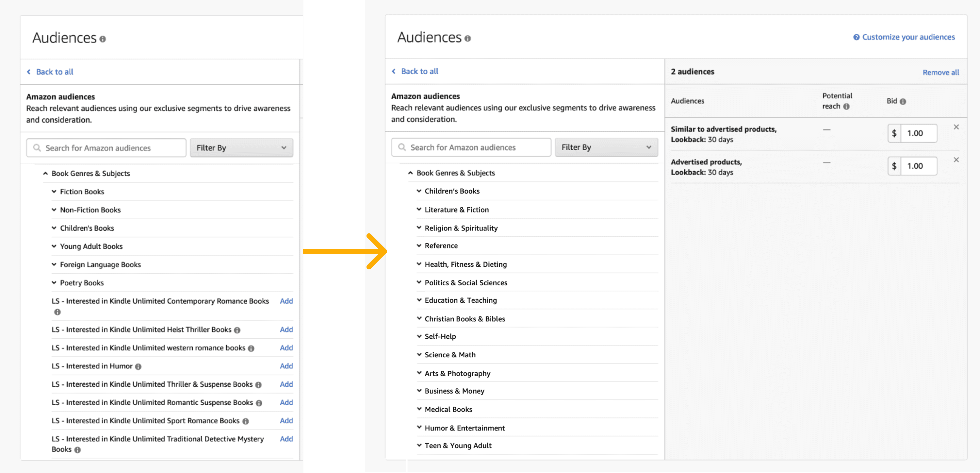Expand Children's Books in right panel
The width and height of the screenshot is (980, 473).
pos(419,191)
